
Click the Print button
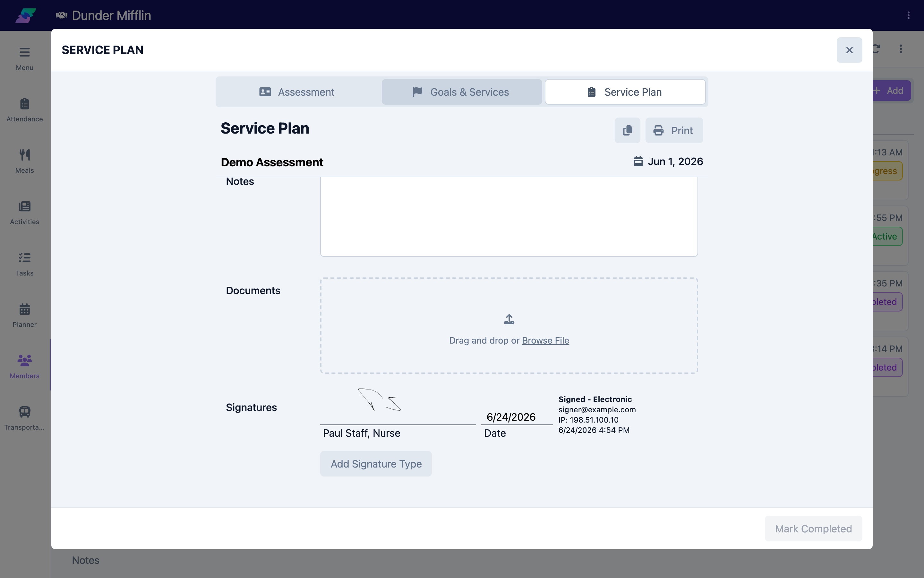(674, 130)
